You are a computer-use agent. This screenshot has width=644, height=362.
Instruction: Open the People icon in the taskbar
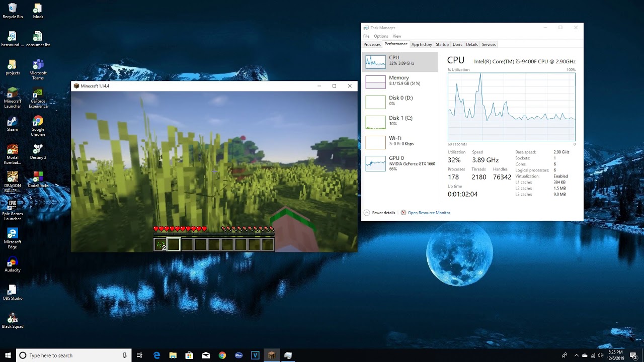point(565,355)
